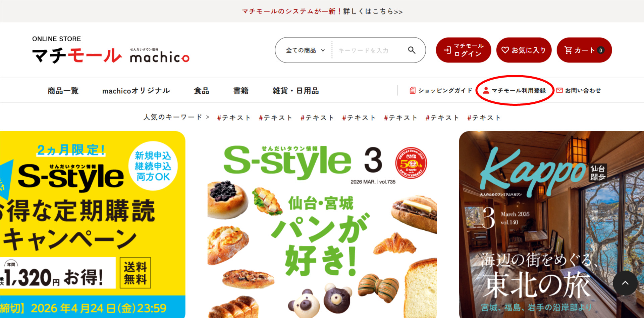The width and height of the screenshot is (644, 318).
Task: Click the search magnifier icon
Action: point(412,50)
